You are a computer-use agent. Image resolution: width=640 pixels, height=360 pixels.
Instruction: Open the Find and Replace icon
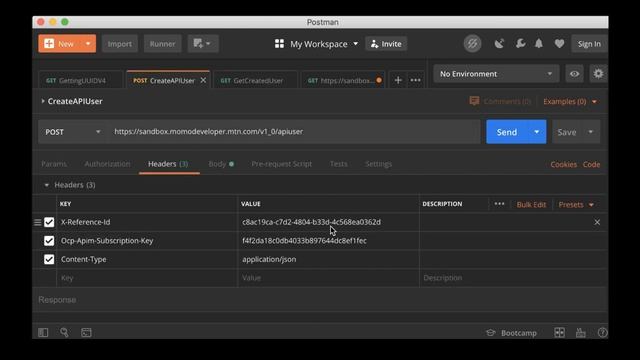click(64, 333)
